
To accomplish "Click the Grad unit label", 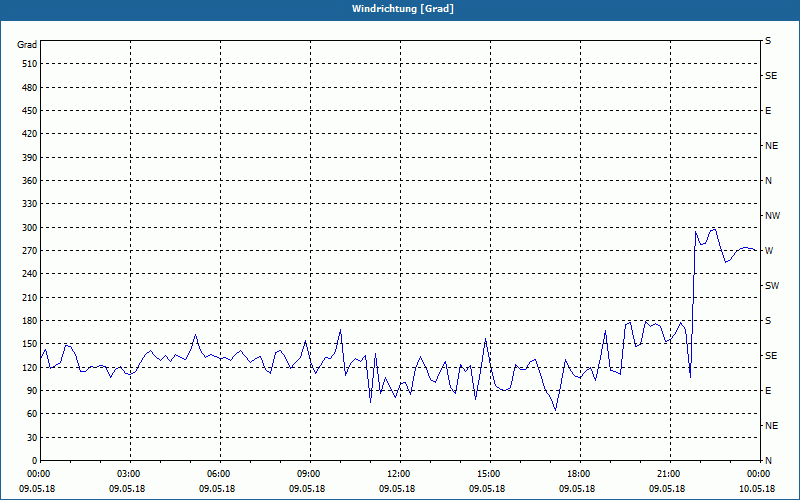I will pos(27,45).
